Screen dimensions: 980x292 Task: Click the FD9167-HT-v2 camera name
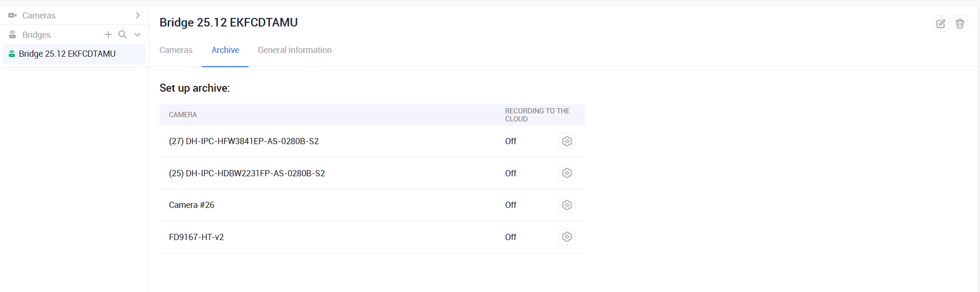pos(196,237)
